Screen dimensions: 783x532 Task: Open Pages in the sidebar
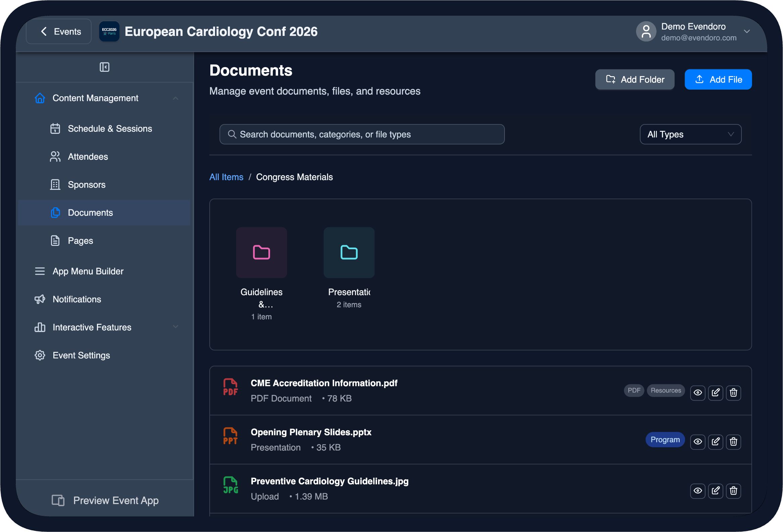tap(104, 241)
